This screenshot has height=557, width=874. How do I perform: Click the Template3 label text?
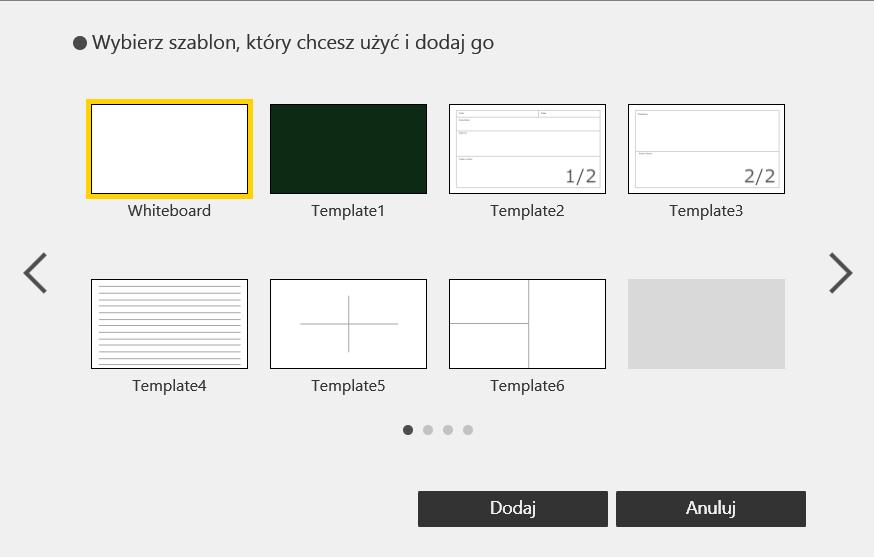pyautogui.click(x=706, y=211)
